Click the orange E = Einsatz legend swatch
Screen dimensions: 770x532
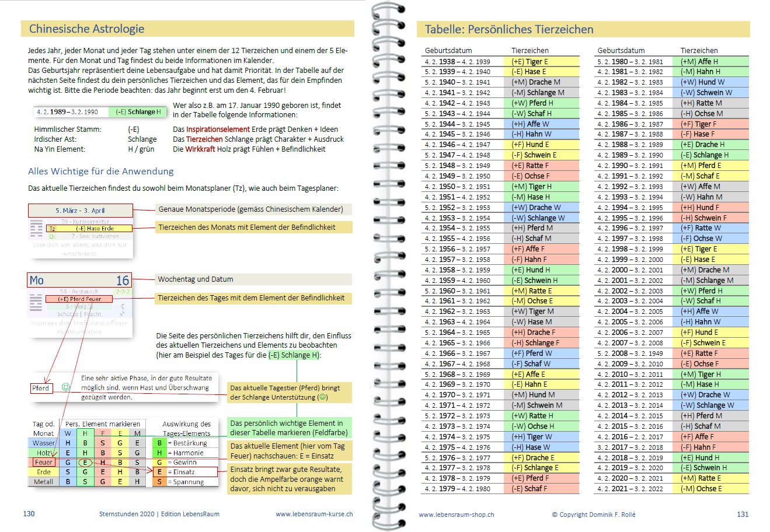[159, 472]
